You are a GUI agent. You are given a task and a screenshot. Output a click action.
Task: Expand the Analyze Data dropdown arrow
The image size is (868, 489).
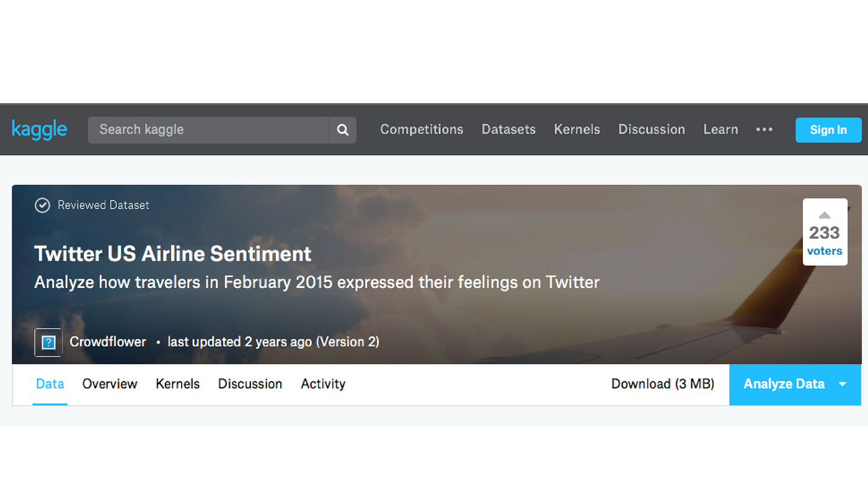point(843,385)
